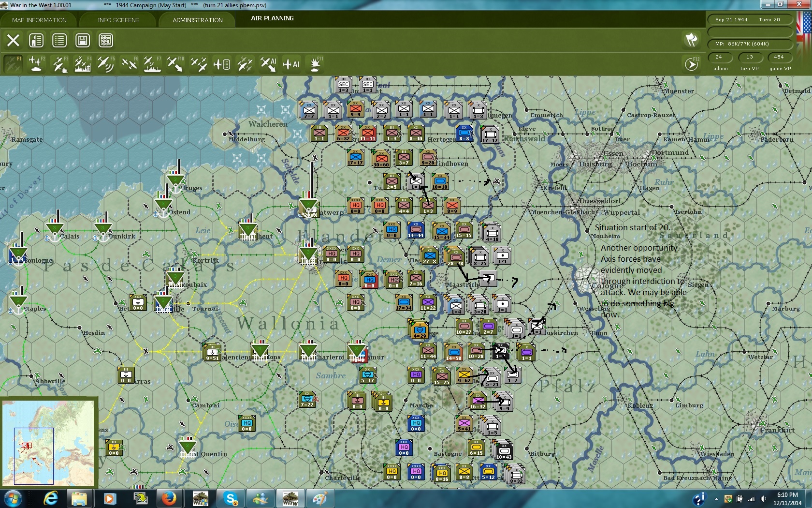
Task: Select the F1 air mode icon
Action: point(13,64)
